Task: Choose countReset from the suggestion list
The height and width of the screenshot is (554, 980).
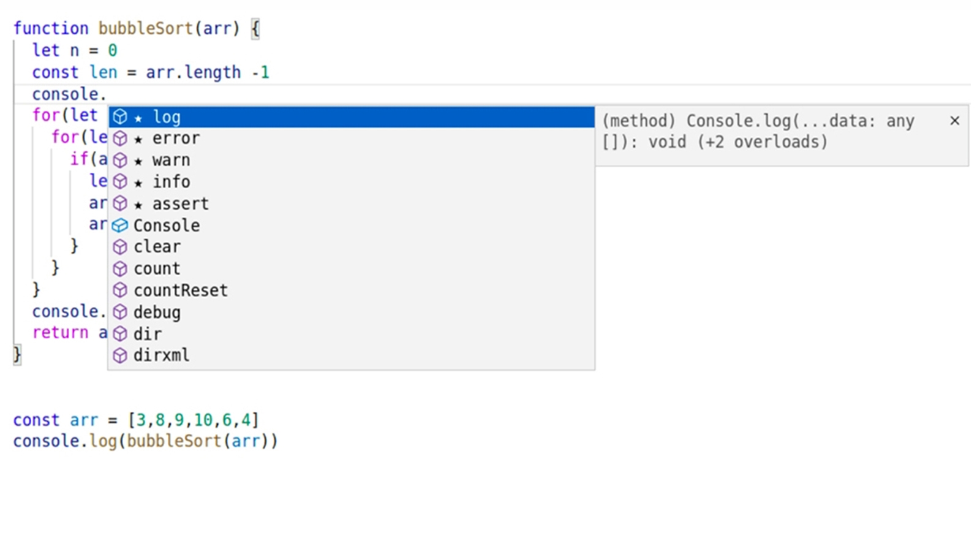Action: tap(352, 290)
